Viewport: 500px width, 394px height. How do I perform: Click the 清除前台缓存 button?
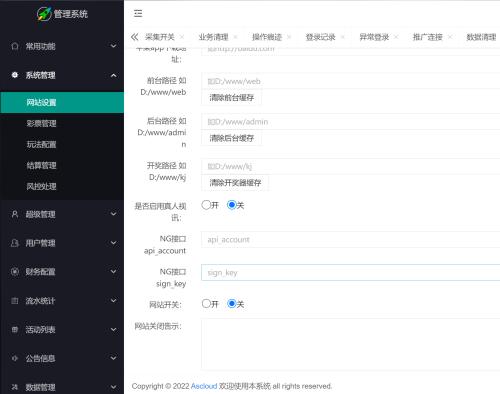[232, 98]
